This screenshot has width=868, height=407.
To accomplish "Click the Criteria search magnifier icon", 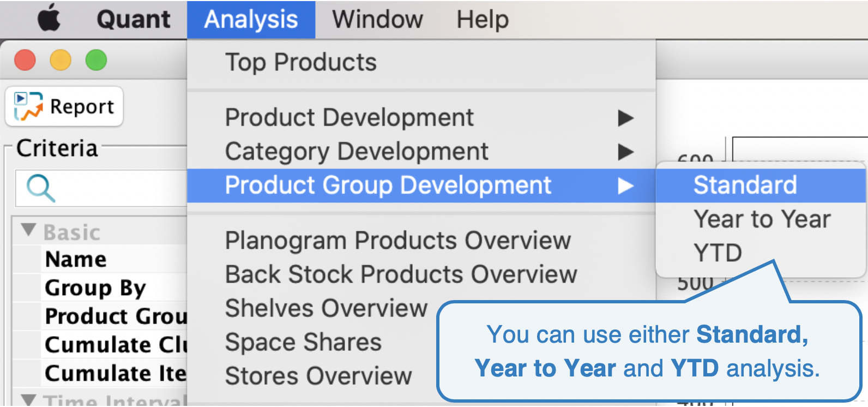I will click(x=40, y=188).
